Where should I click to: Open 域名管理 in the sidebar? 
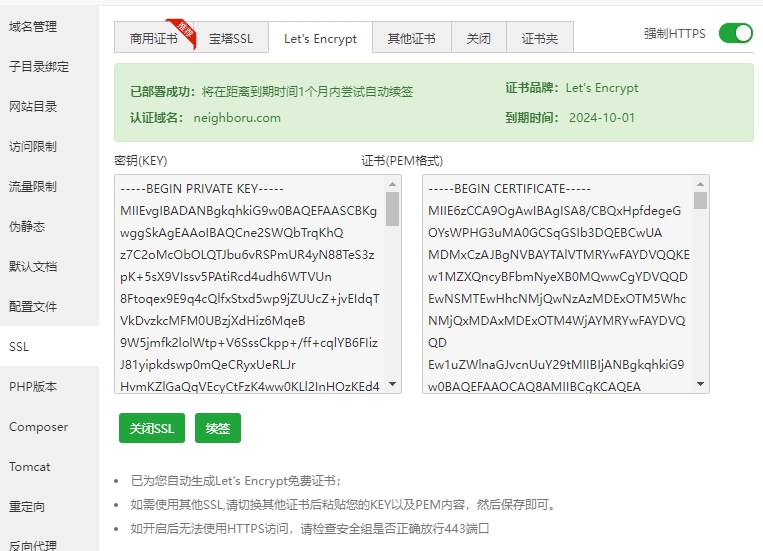point(33,26)
